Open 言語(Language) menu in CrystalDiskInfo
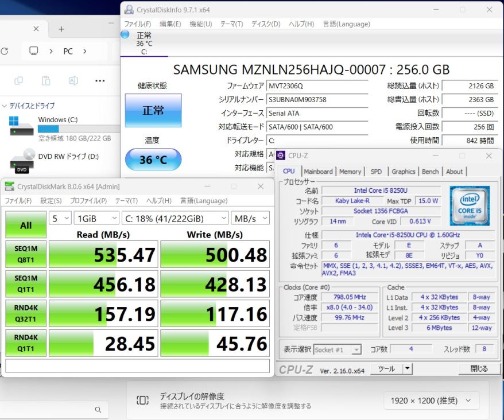This screenshot has width=504, height=420. [347, 24]
